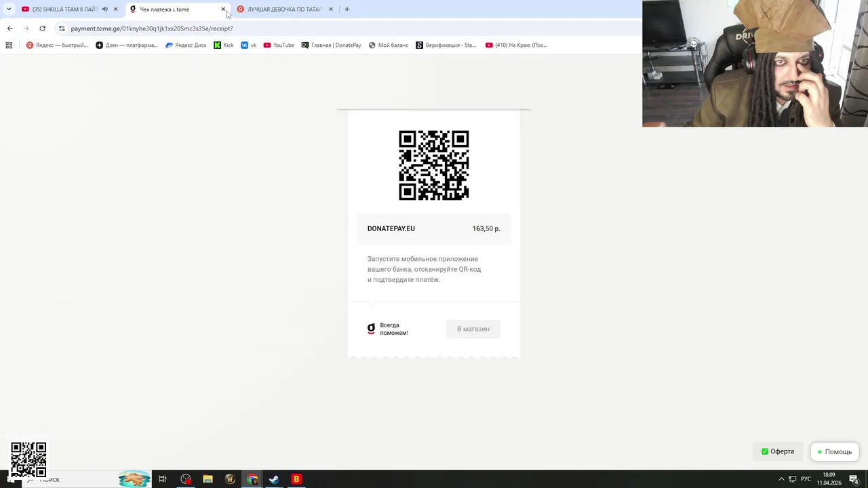The height and width of the screenshot is (488, 868).
Task: View site information icon in address bar
Action: pos(62,28)
